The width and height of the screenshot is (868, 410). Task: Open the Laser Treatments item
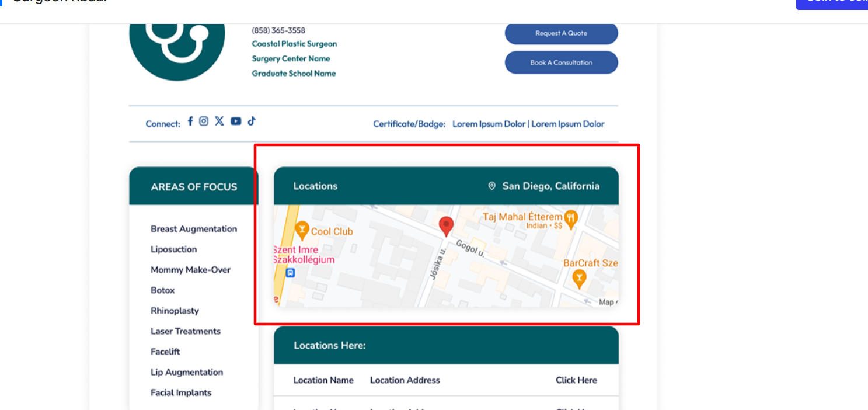[x=186, y=331]
